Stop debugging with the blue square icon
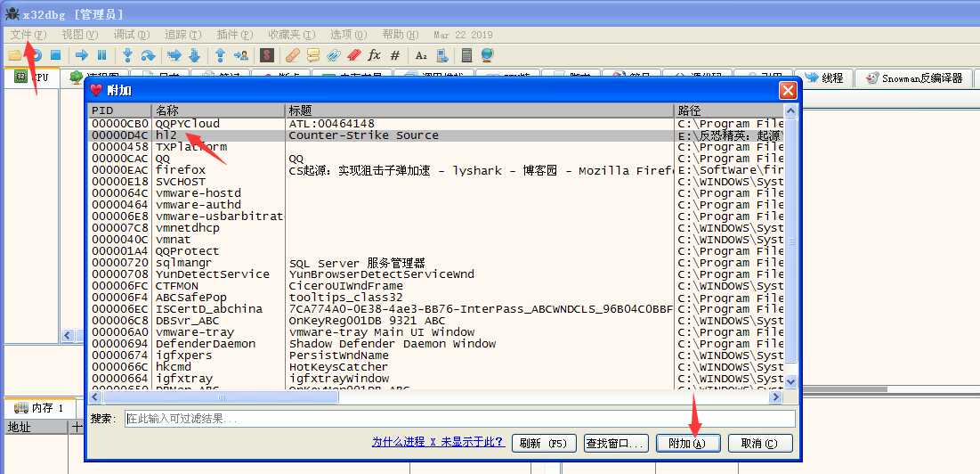980x474 pixels. [x=55, y=55]
